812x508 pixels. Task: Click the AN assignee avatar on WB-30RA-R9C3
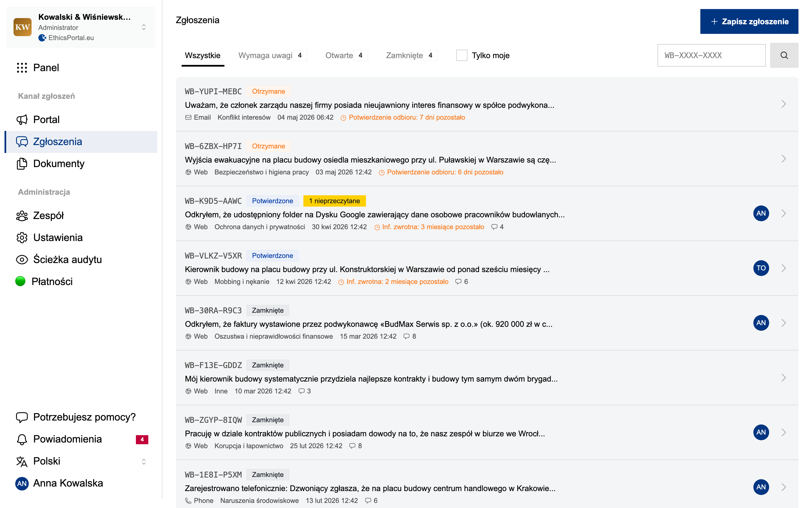(761, 323)
